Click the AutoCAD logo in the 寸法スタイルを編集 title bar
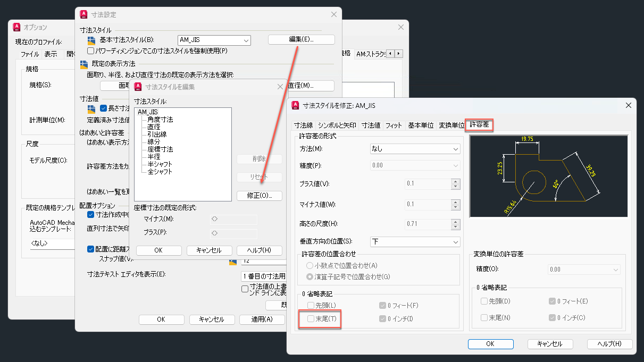The height and width of the screenshot is (362, 644). (x=139, y=86)
